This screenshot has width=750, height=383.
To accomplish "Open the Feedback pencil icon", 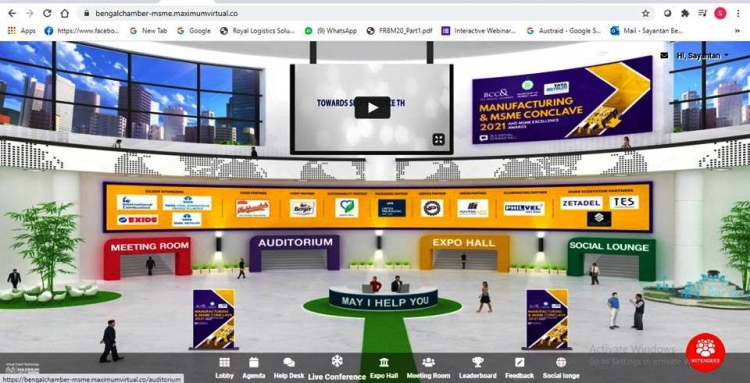I will (x=519, y=362).
